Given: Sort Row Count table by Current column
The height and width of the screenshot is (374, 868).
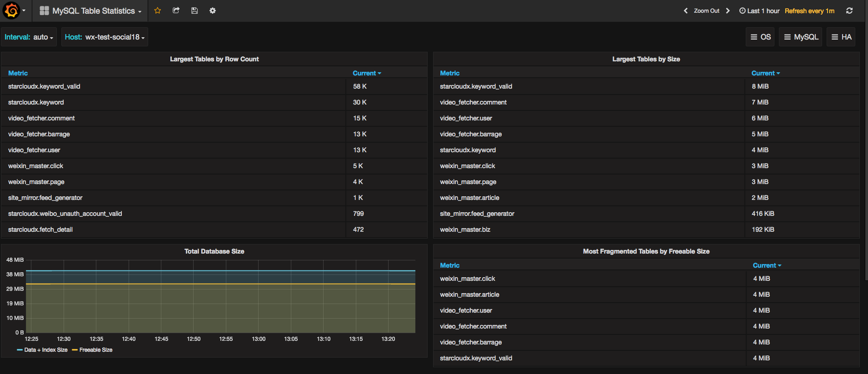Looking at the screenshot, I should tap(367, 73).
